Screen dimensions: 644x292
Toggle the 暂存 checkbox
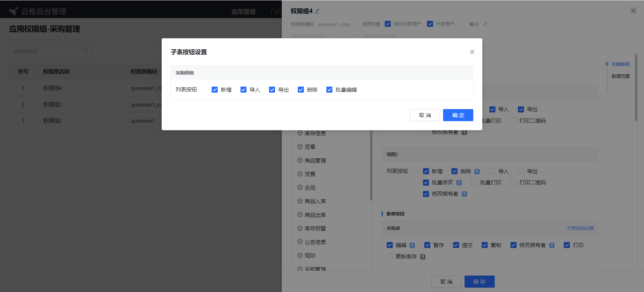(x=427, y=245)
